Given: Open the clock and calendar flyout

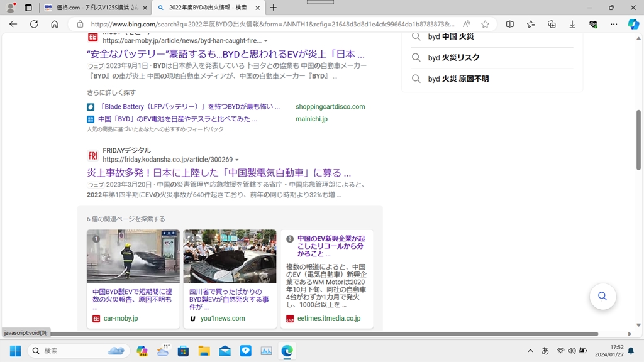Looking at the screenshot, I should coord(609,351).
